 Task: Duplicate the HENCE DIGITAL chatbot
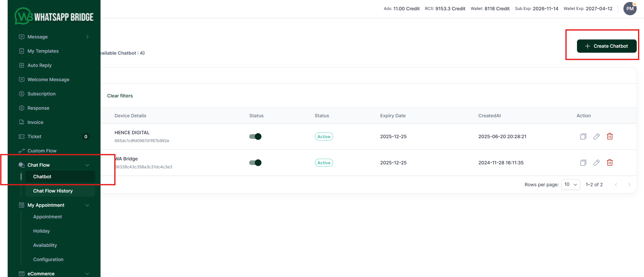coord(583,137)
